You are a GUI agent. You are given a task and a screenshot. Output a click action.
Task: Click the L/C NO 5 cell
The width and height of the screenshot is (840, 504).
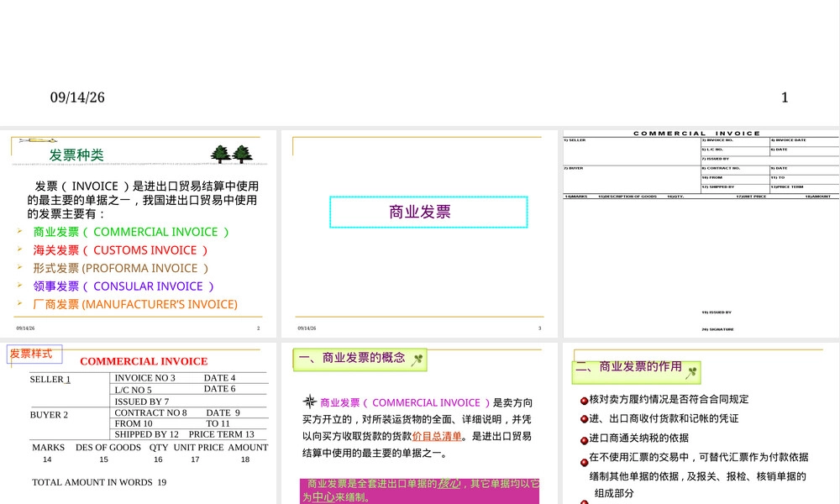point(133,390)
